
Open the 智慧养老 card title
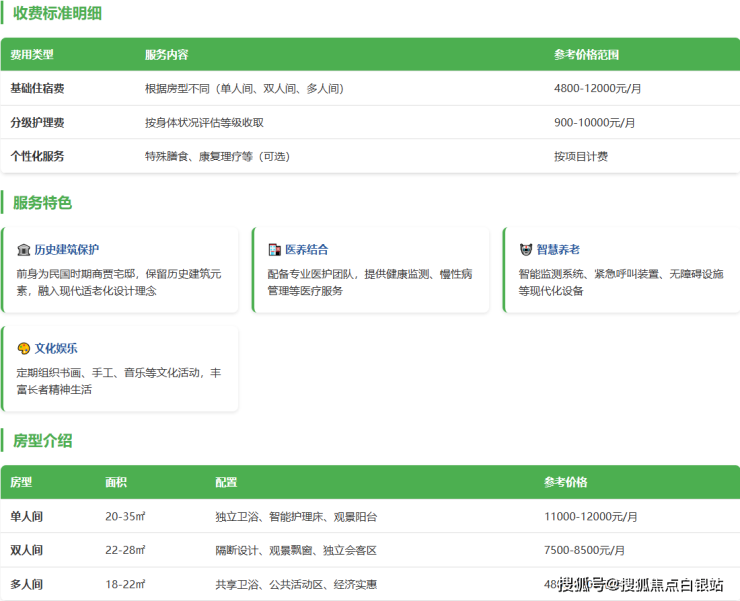tap(557, 250)
